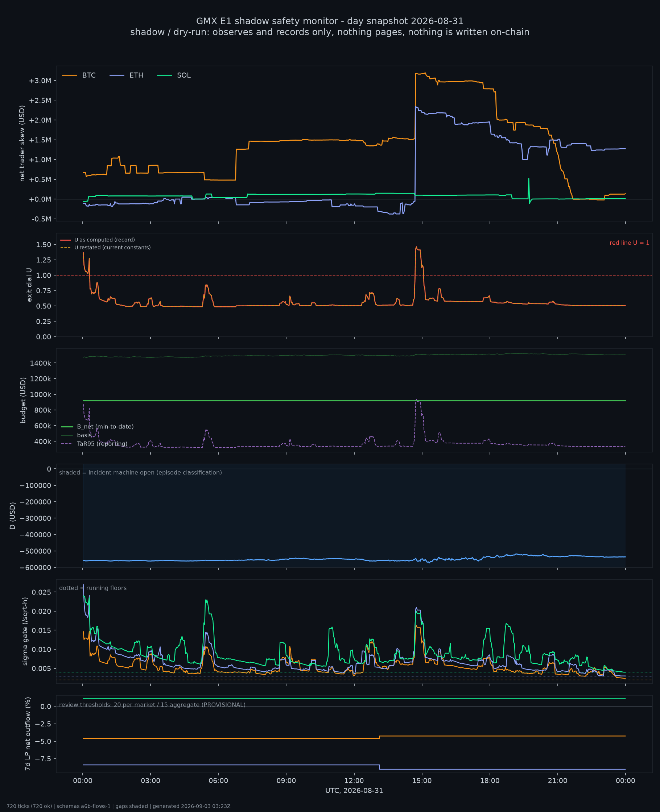Click the 06:00 tick label on time axis
660x812 pixels.
tap(218, 781)
